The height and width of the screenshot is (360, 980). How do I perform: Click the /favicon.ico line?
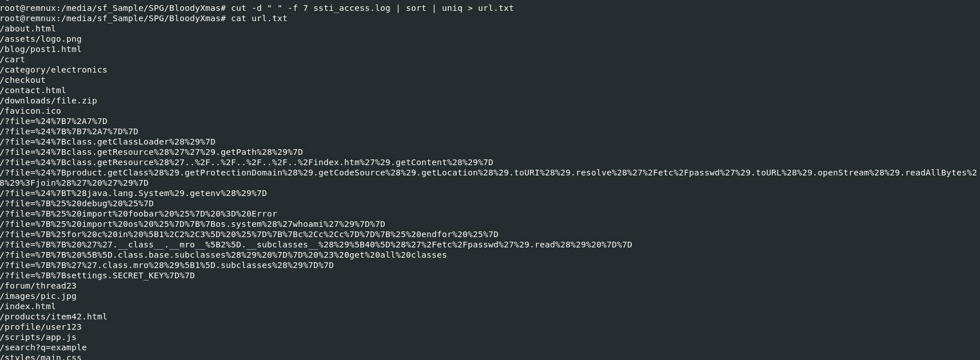[30, 111]
